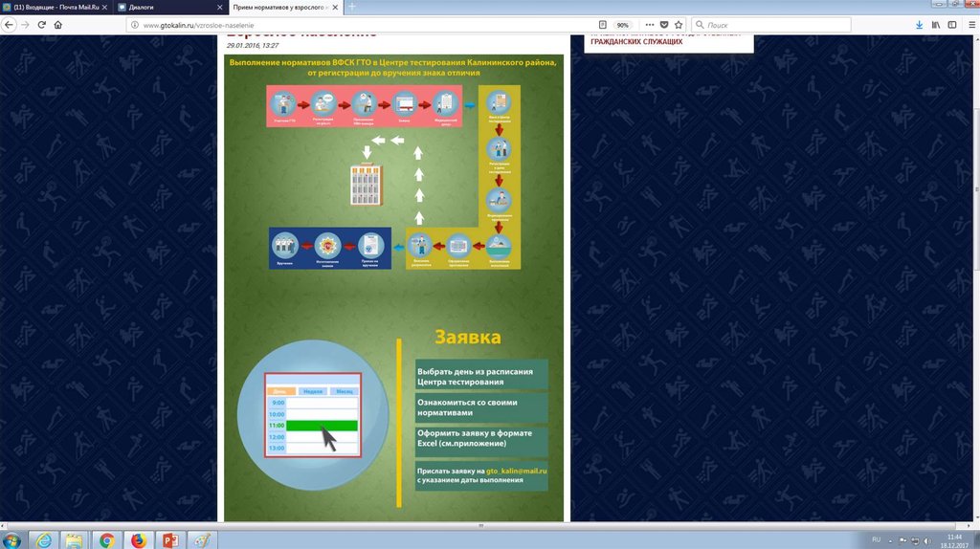
Task: Open page actions three-dot menu
Action: [650, 25]
